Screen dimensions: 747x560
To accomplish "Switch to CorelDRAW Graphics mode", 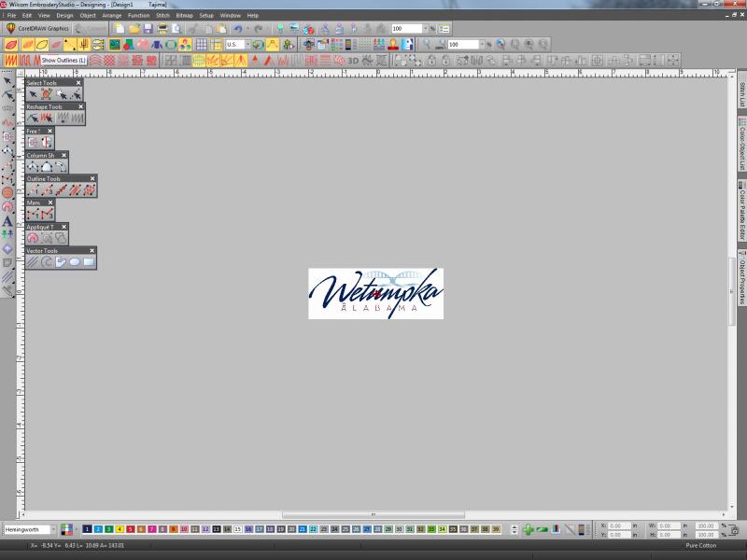I will tap(36, 29).
